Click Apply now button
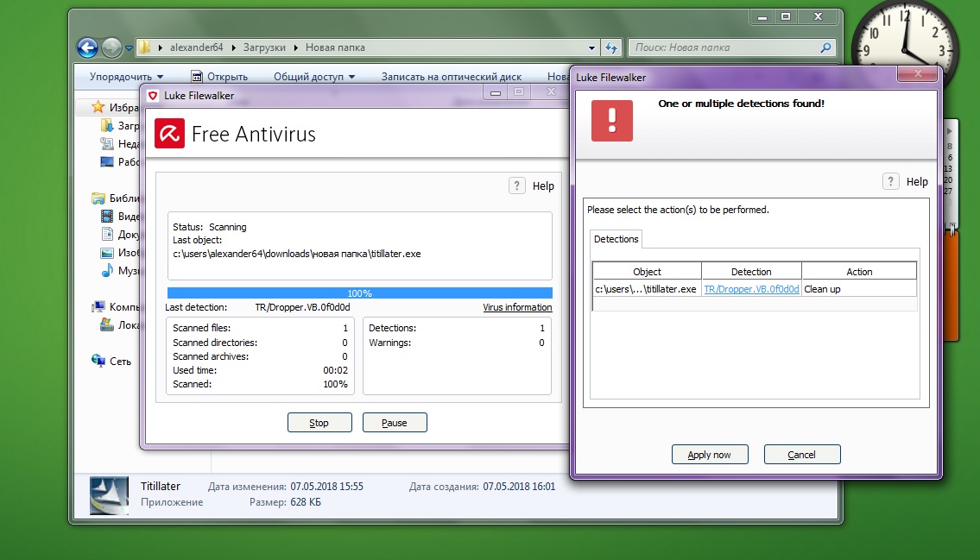Image resolution: width=980 pixels, height=560 pixels. [710, 455]
